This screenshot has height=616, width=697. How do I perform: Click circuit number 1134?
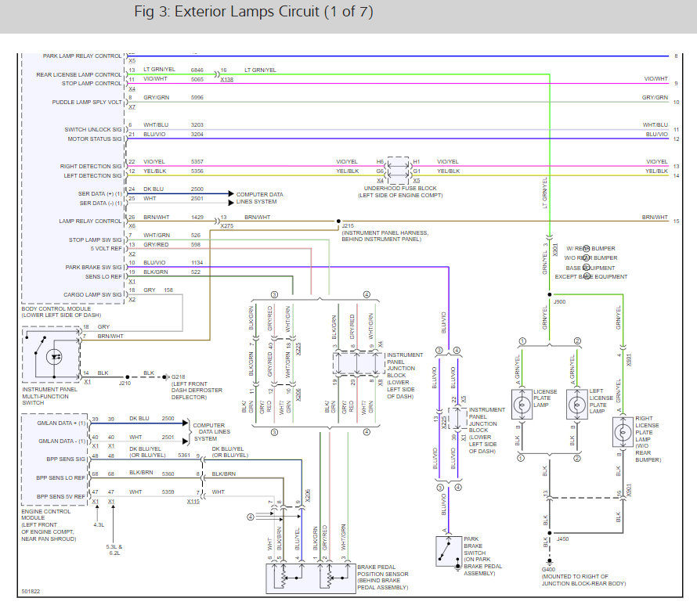(x=197, y=263)
